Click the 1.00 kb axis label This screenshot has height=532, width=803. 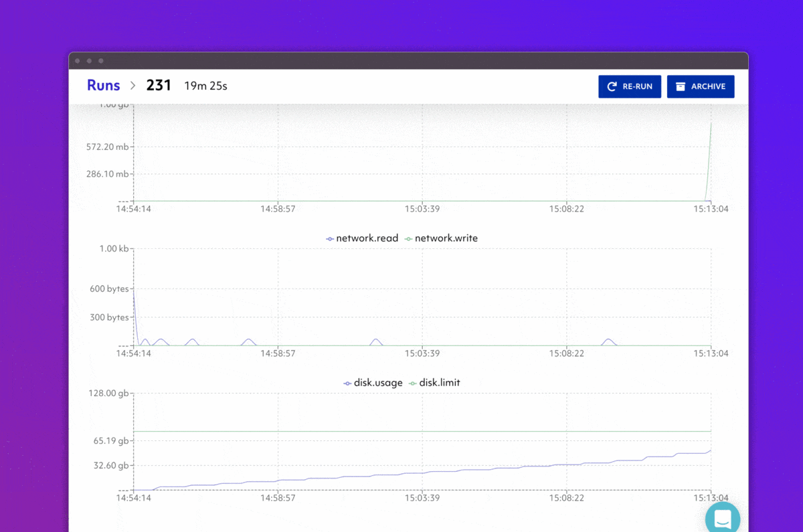pyautogui.click(x=114, y=249)
